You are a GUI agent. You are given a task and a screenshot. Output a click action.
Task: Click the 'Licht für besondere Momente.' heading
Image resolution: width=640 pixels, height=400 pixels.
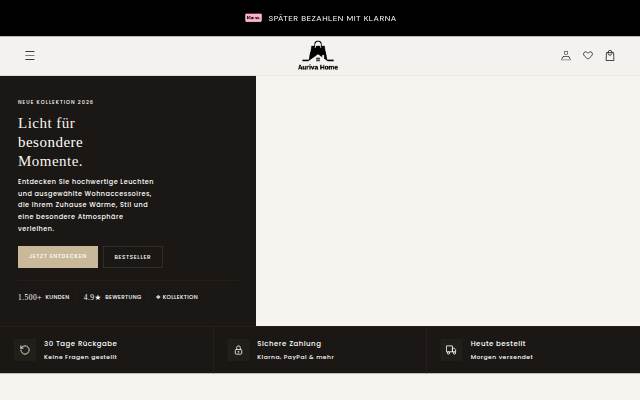click(x=50, y=142)
